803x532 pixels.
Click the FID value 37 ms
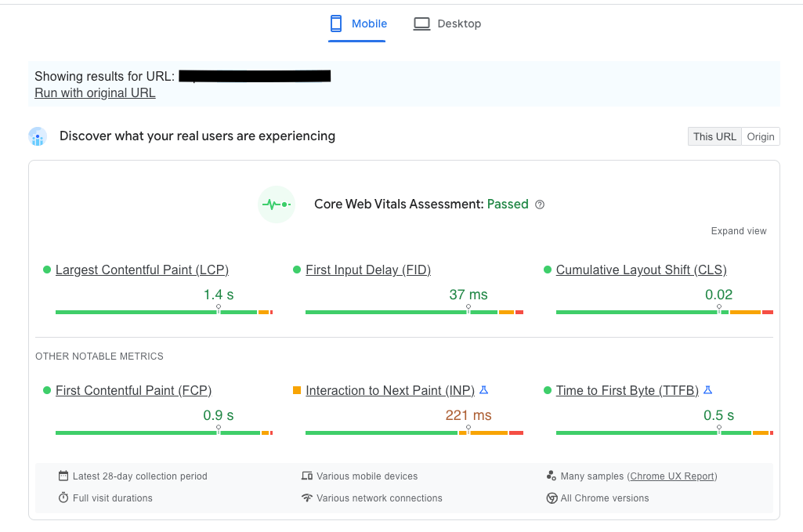point(468,295)
